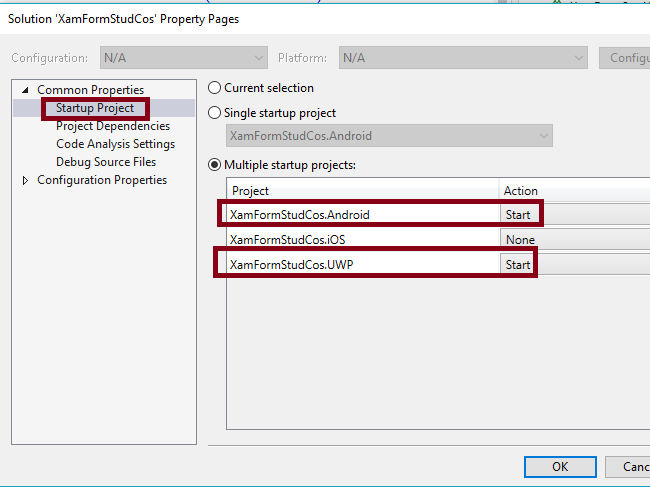Expand the Configuration Properties node
This screenshot has height=487, width=650.
(26, 180)
